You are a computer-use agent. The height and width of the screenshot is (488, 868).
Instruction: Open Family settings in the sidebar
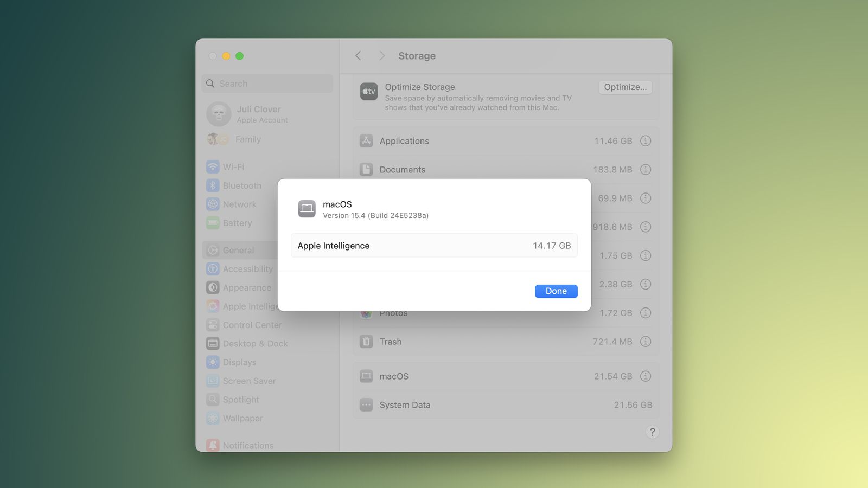pyautogui.click(x=247, y=139)
